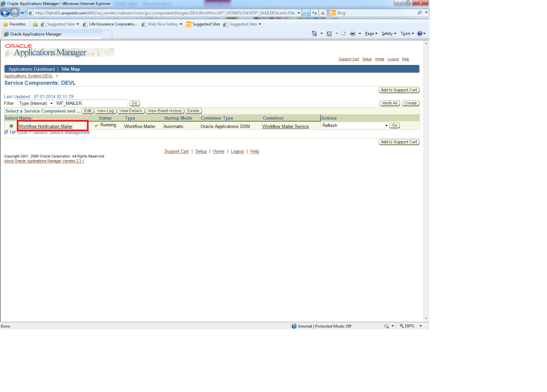Open About Oracle Applications Manager Version link
547x392 pixels.
tap(44, 161)
